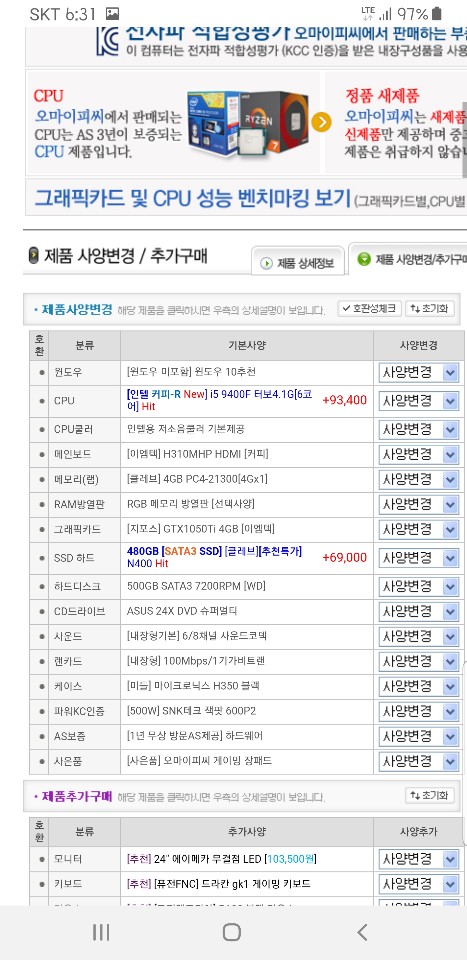The image size is (467, 960).
Task: Open 사양변경 dropdown for 그래픽카드 row
Action: tap(419, 529)
